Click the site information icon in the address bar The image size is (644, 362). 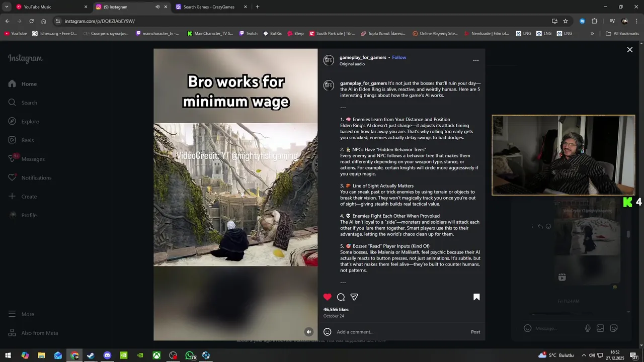coord(58,21)
